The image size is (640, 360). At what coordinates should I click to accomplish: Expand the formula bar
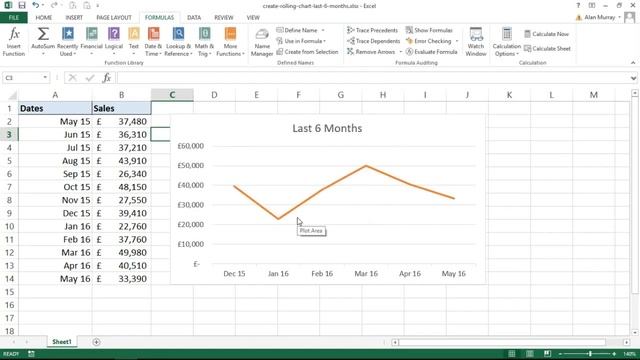click(633, 78)
